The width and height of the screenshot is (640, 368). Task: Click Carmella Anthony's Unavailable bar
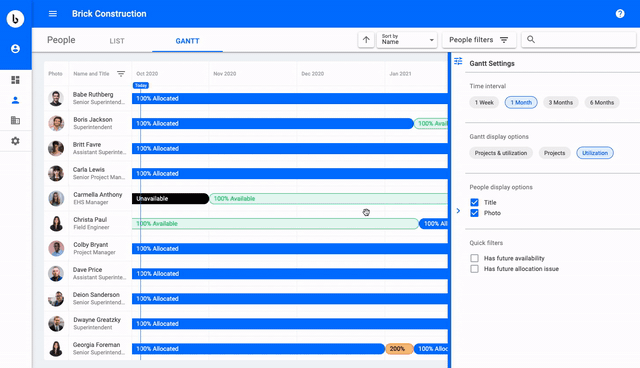click(170, 198)
